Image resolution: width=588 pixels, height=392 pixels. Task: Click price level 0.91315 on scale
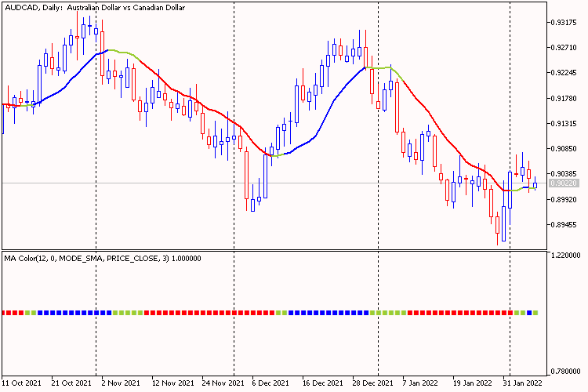[564, 123]
